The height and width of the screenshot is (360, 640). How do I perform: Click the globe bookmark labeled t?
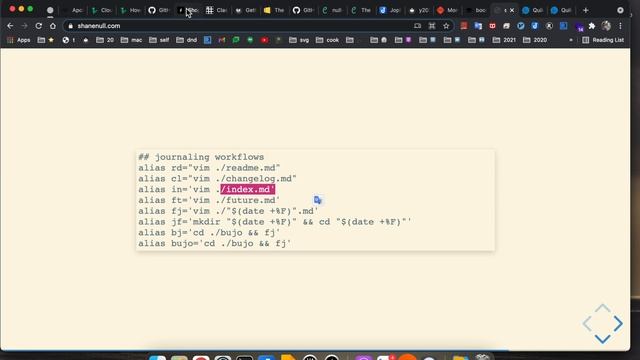[69, 40]
